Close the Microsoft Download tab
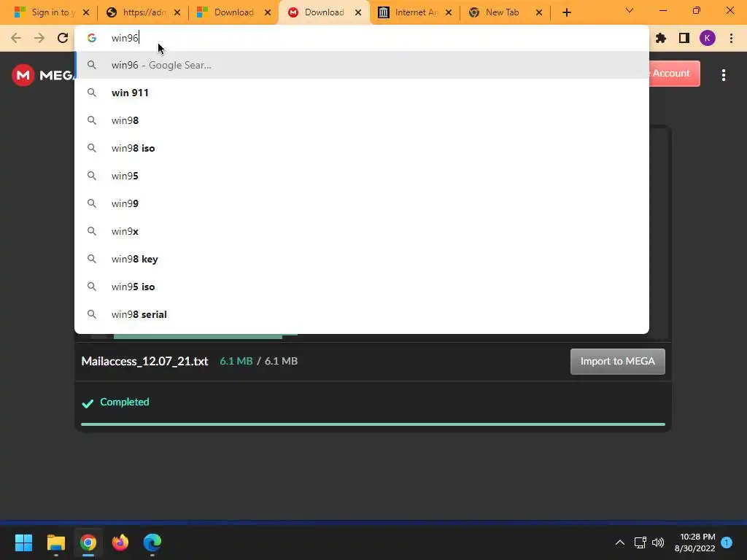Screen dimensions: 747x560 268,12
